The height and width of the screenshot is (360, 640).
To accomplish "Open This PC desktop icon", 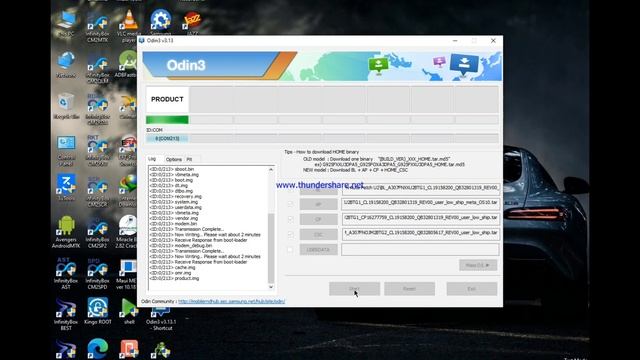I will pyautogui.click(x=66, y=24).
